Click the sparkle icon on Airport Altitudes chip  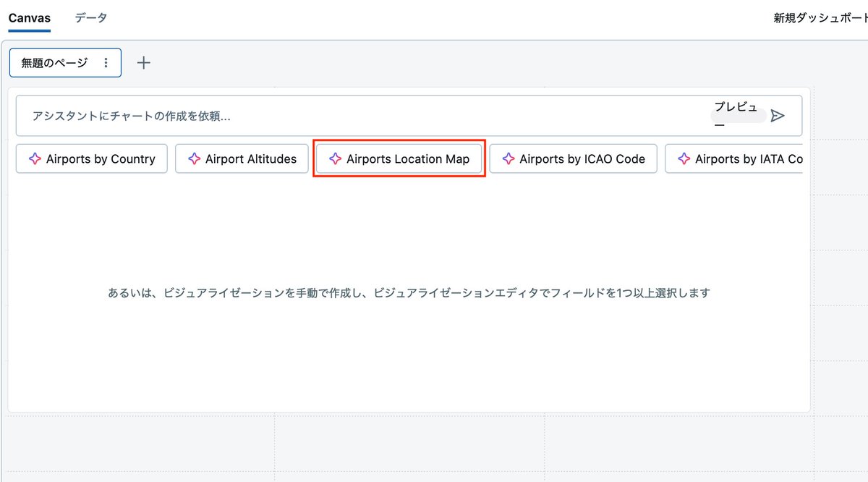tap(194, 158)
